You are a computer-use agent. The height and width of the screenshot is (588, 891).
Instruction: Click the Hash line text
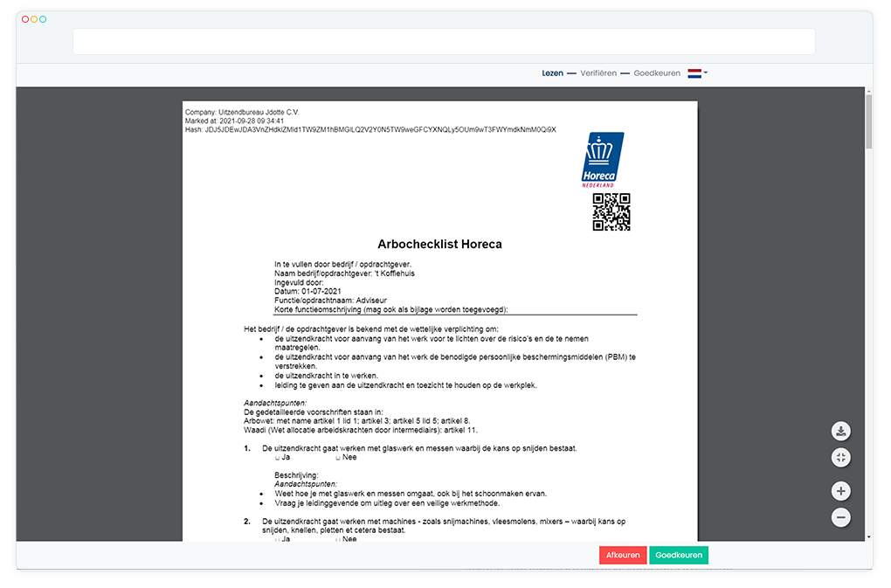(370, 129)
